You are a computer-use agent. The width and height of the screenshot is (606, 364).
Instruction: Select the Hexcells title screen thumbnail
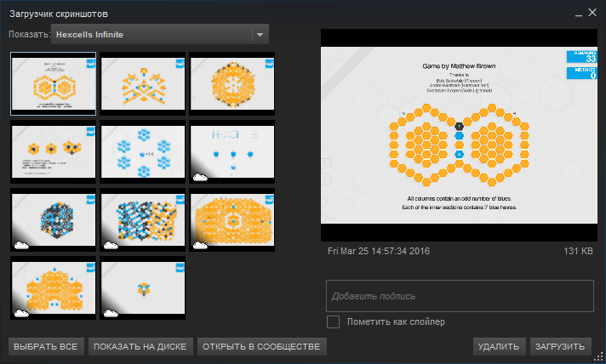click(x=232, y=151)
